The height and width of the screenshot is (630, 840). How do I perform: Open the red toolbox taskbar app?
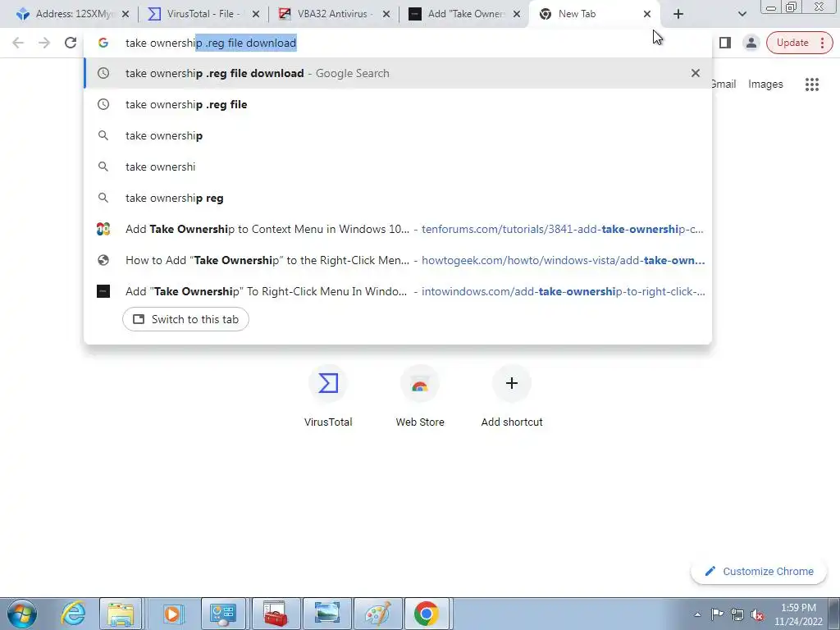(x=276, y=614)
